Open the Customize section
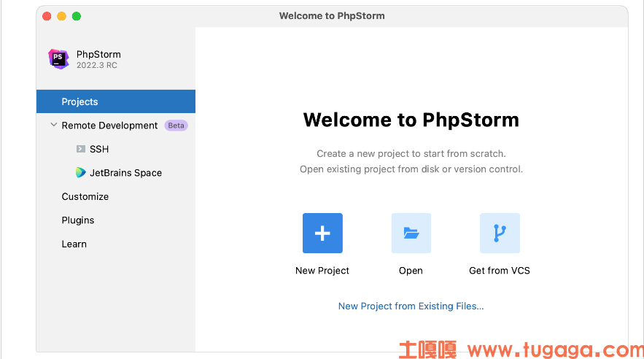This screenshot has height=359, width=644. (x=85, y=196)
